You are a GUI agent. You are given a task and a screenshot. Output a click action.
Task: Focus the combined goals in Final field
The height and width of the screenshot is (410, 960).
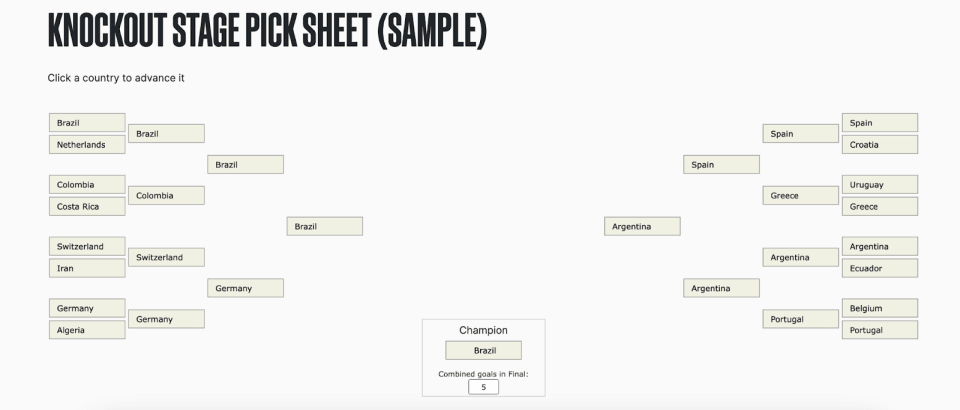tap(483, 387)
